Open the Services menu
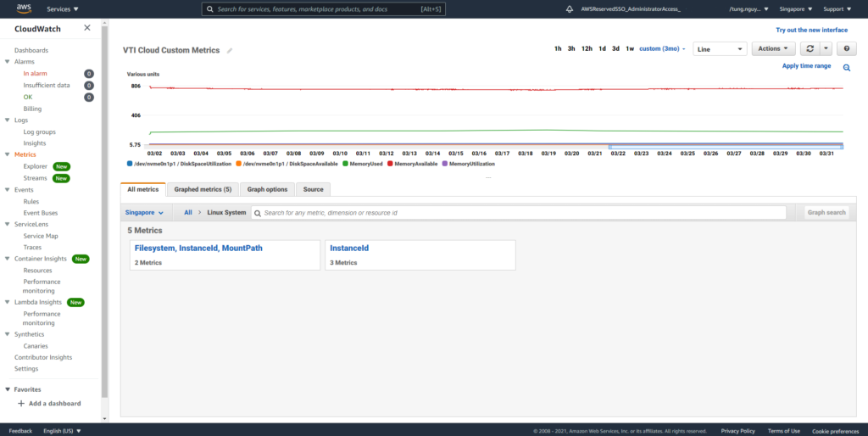Image resolution: width=868 pixels, height=436 pixels. [63, 9]
